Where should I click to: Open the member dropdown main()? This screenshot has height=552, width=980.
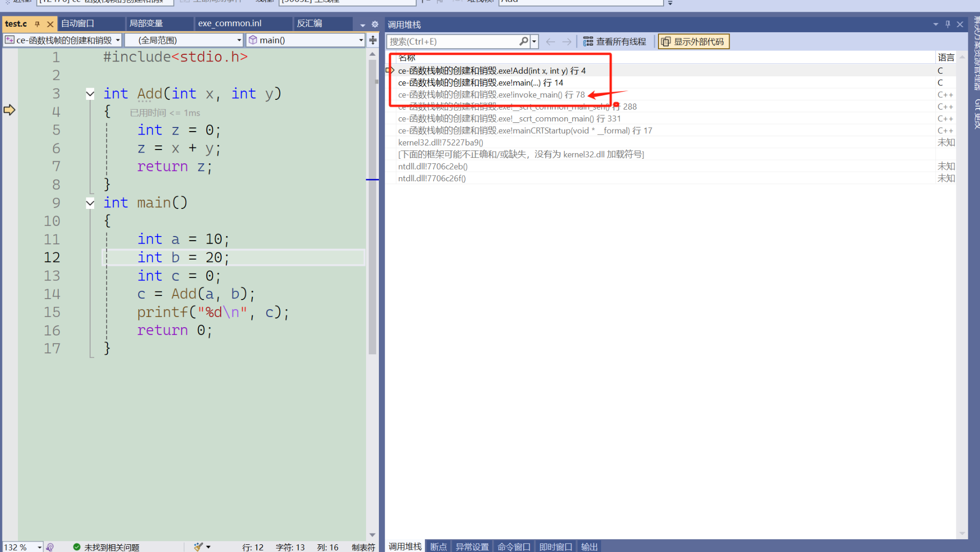pos(306,40)
